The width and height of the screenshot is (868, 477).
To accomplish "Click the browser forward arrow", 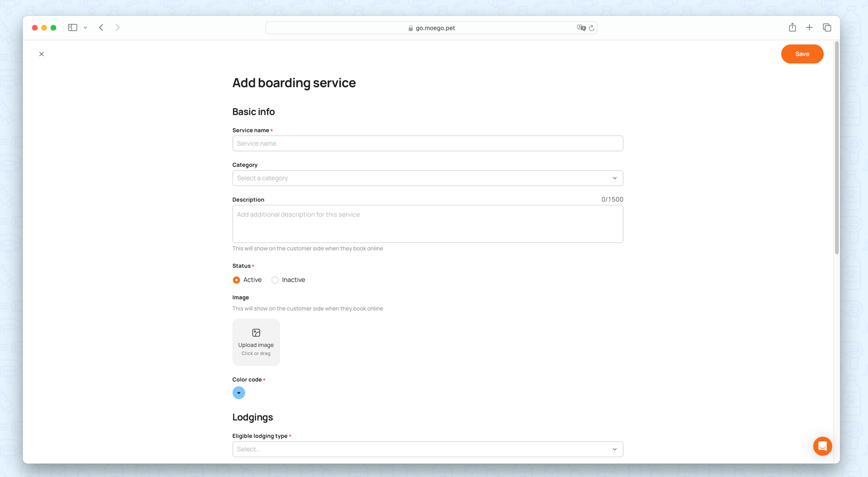I will click(117, 28).
